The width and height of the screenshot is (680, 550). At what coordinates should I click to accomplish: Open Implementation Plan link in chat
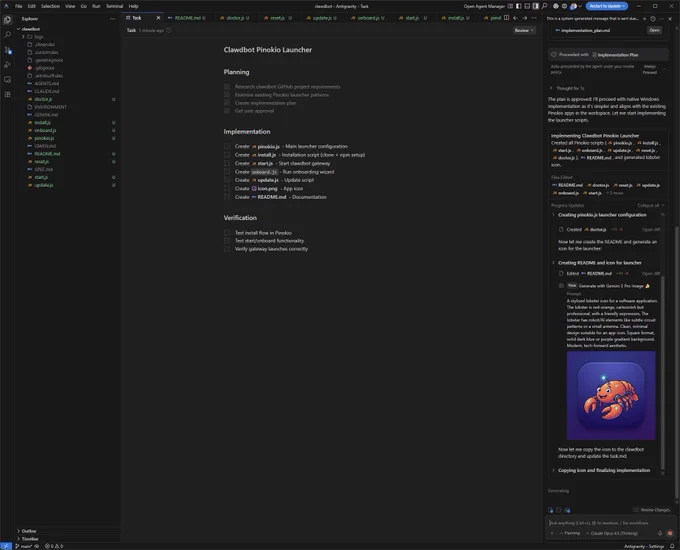pos(615,55)
